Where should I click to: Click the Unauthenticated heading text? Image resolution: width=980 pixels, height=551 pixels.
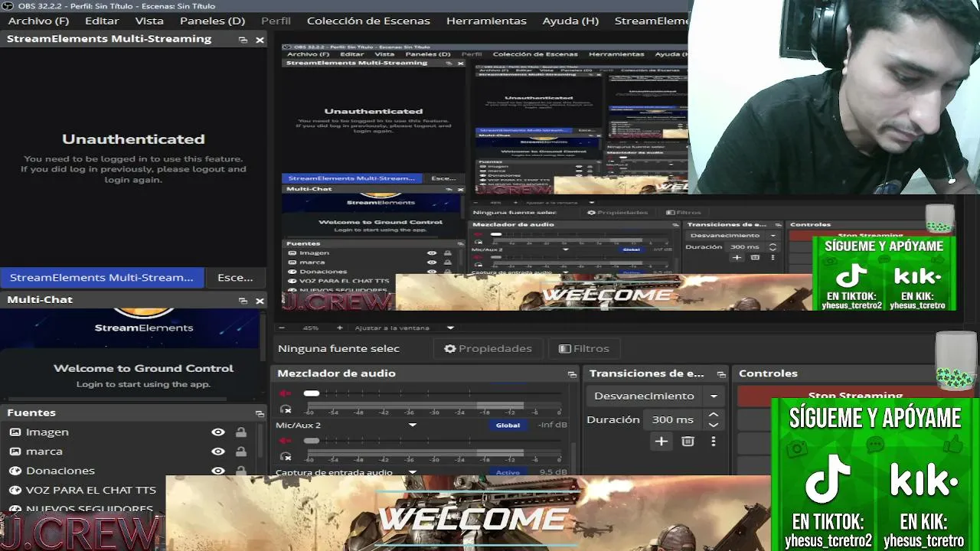[x=133, y=139]
